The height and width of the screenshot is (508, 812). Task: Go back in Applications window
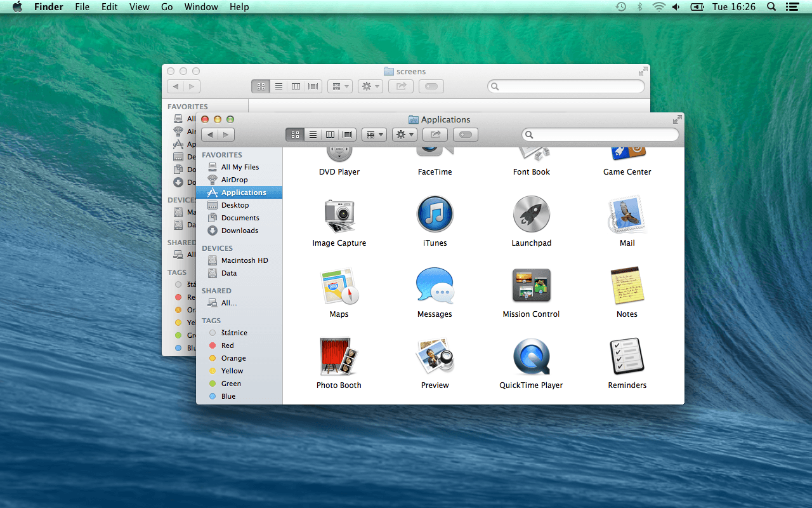210,135
